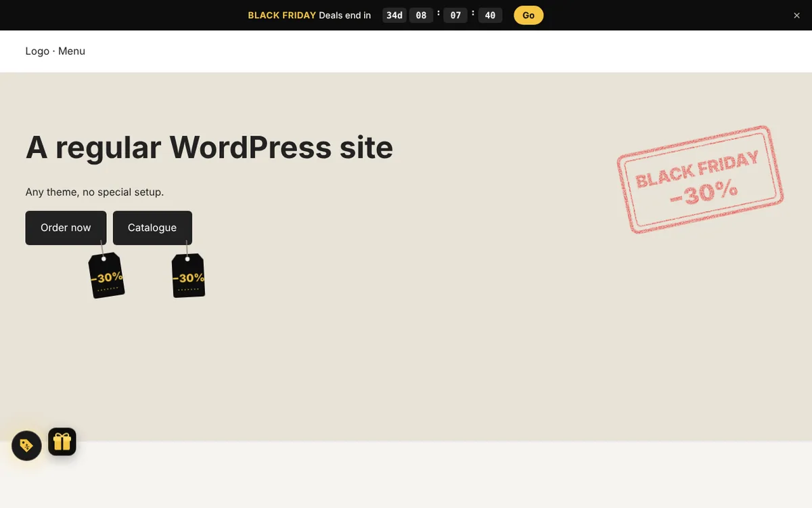
Task: Click the Order now button
Action: pos(66,228)
